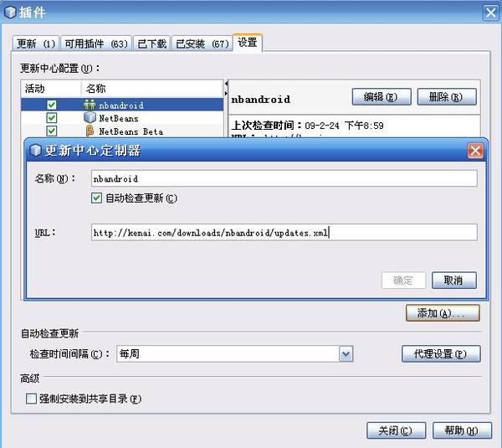Click the 添加 (A)... button

443,313
